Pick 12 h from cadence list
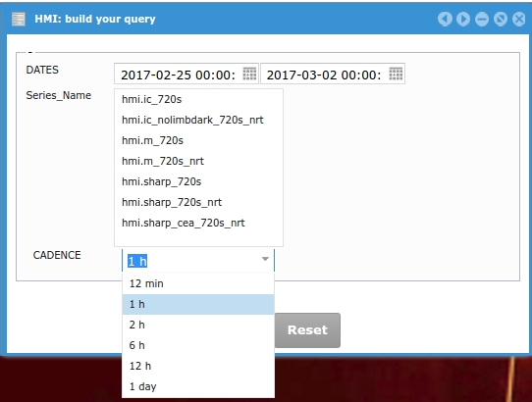 (x=198, y=366)
